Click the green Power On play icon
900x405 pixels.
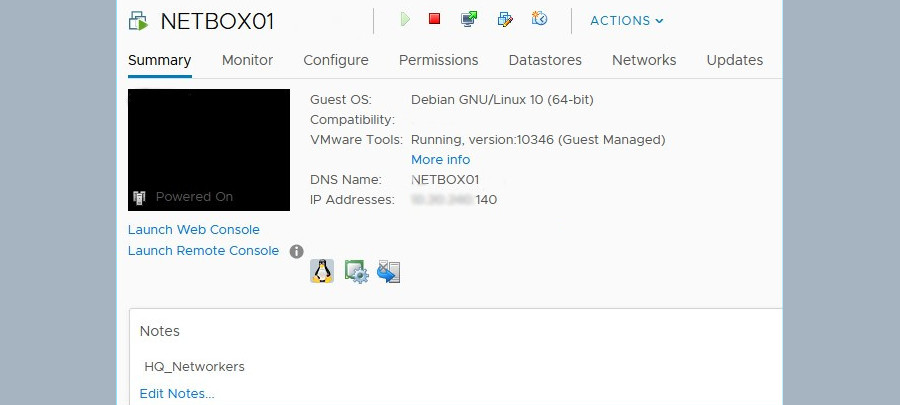point(405,19)
